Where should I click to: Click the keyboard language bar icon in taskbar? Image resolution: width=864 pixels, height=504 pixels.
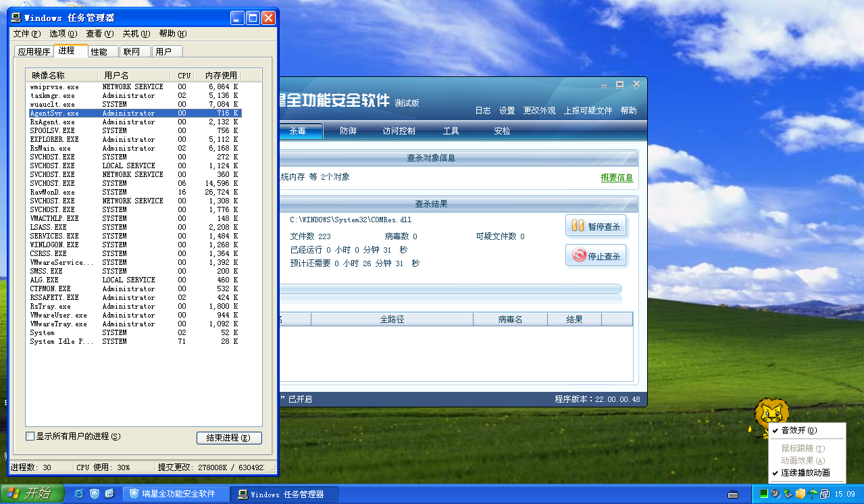(x=733, y=495)
